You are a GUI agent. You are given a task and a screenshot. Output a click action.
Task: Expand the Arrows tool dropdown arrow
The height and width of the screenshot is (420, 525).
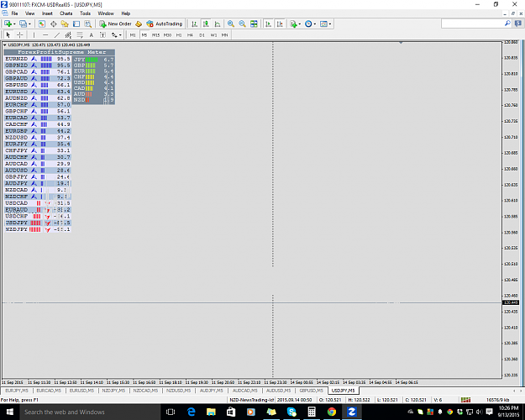120,34
